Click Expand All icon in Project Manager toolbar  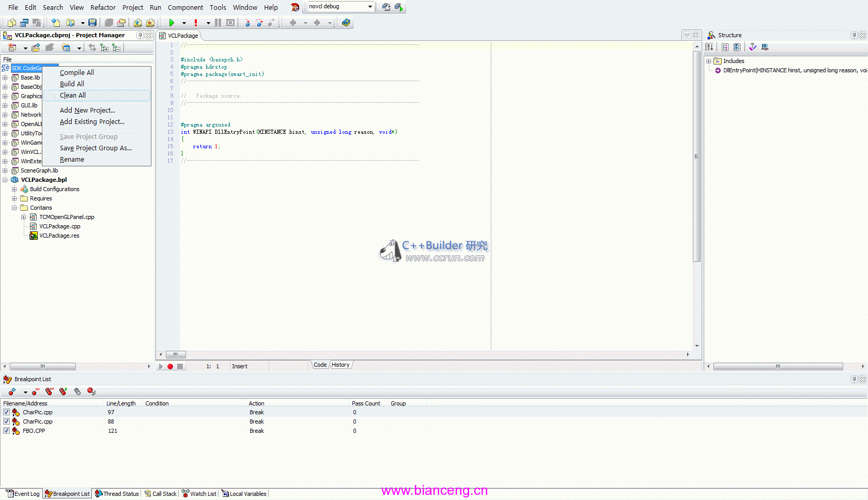point(105,48)
